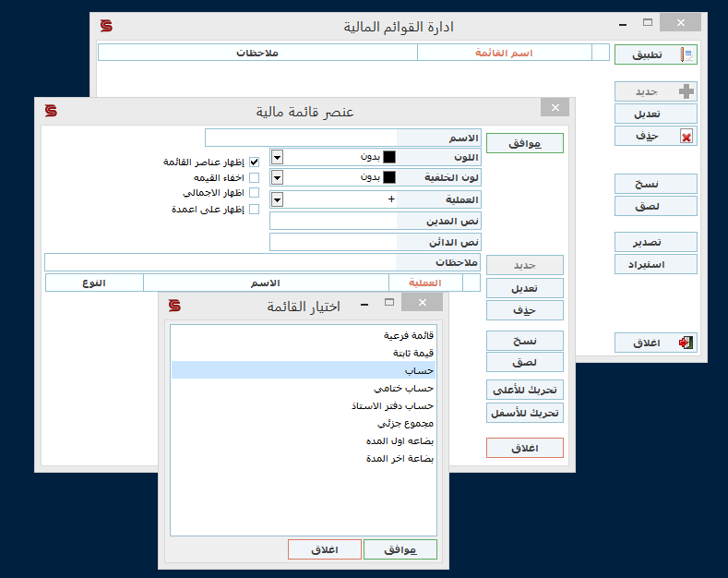Image resolution: width=728 pixels, height=578 pixels.
Task: Click the black swatch in the اللون field
Action: coord(389,157)
